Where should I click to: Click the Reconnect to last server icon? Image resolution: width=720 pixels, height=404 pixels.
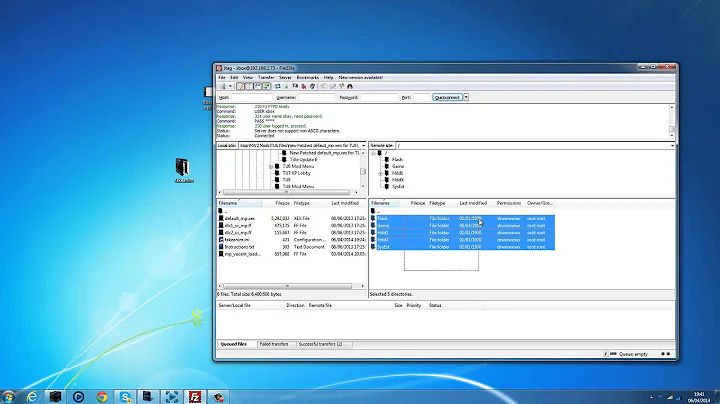point(312,86)
